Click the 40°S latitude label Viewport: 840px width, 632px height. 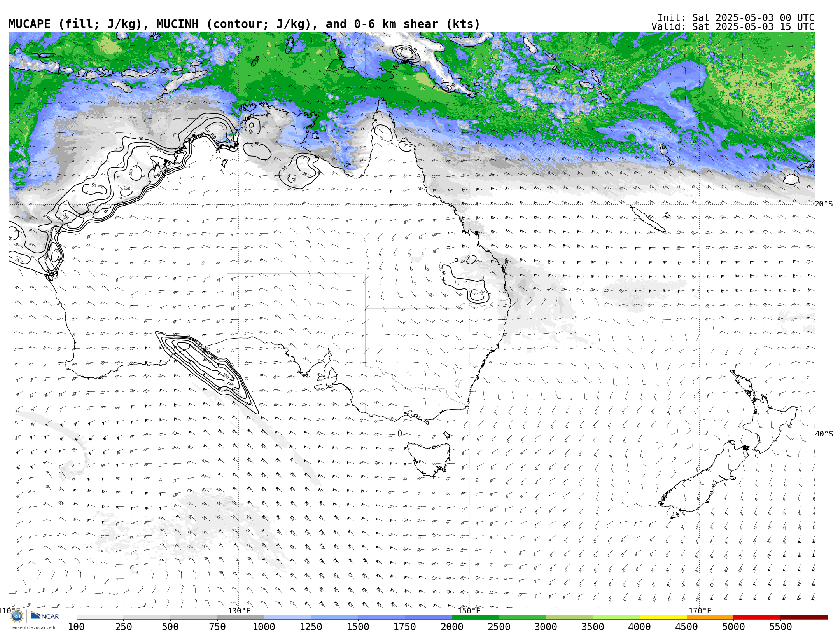click(x=824, y=434)
